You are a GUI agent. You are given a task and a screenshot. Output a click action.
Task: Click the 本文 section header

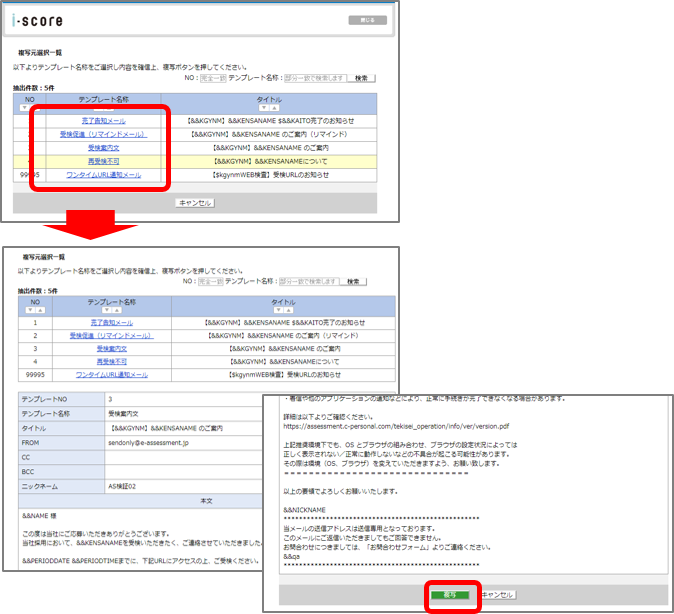pyautogui.click(x=206, y=501)
